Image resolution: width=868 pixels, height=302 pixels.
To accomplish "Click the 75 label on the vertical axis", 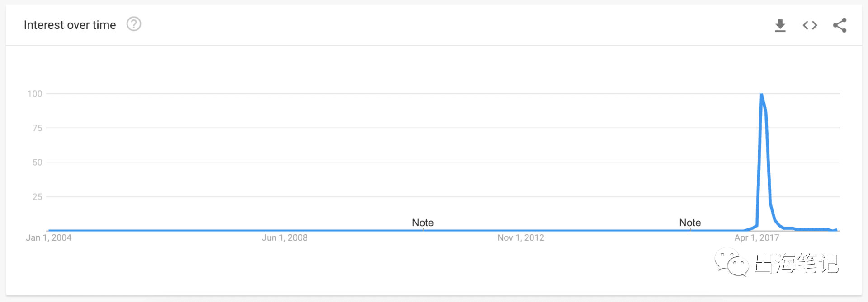I will click(37, 128).
